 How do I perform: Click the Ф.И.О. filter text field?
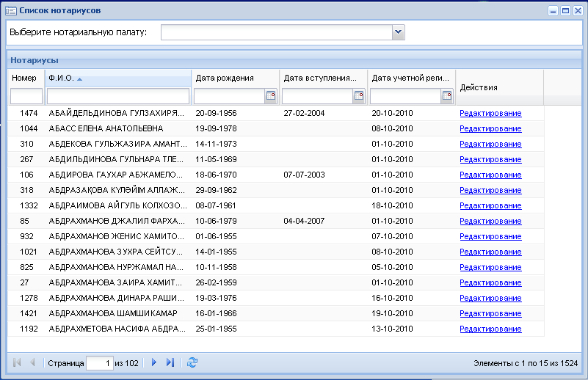(x=118, y=96)
